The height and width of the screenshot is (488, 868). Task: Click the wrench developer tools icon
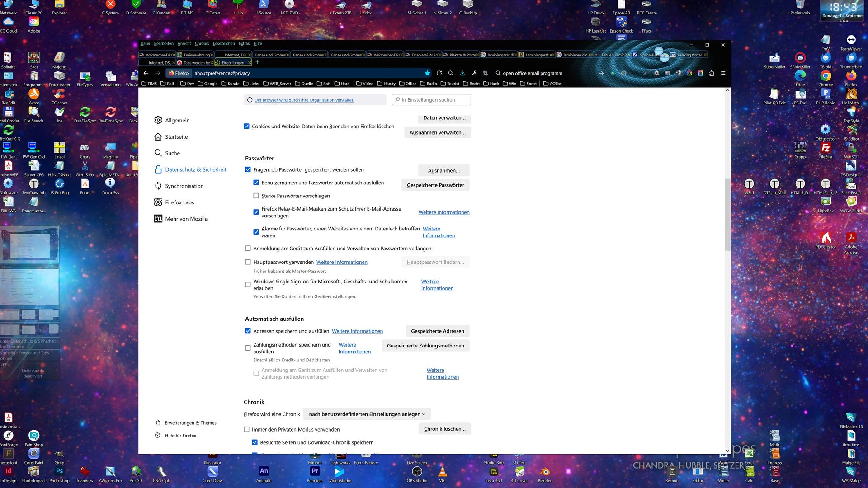[x=474, y=73]
